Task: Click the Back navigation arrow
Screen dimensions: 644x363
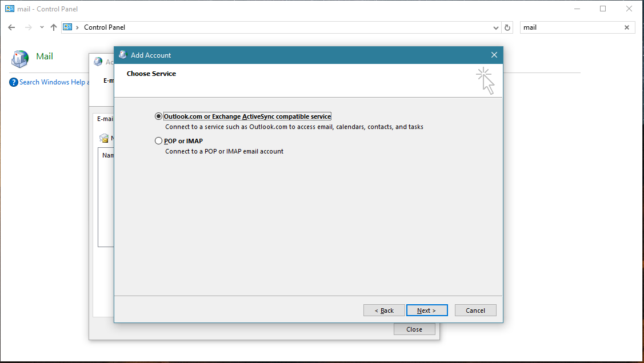Action: coord(11,27)
